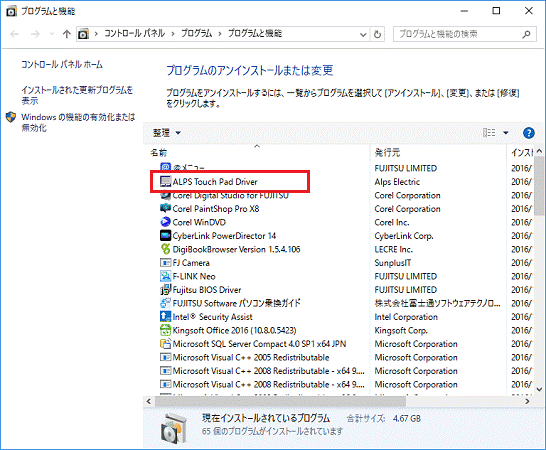Click the CyberLink Corp. publisher cell

404,236
